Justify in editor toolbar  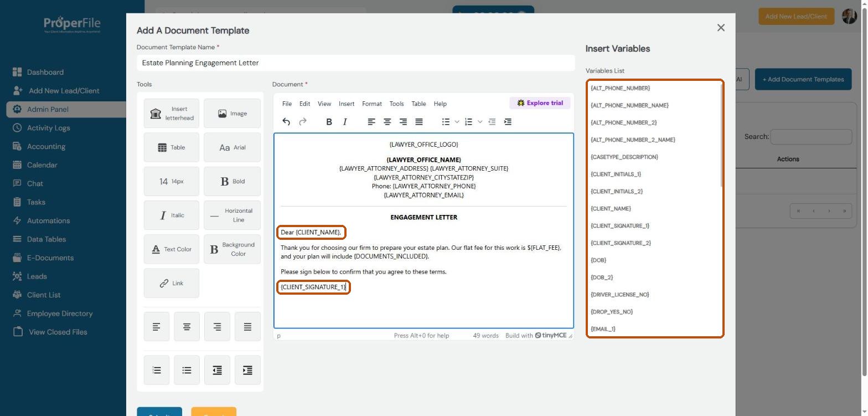[x=419, y=122]
